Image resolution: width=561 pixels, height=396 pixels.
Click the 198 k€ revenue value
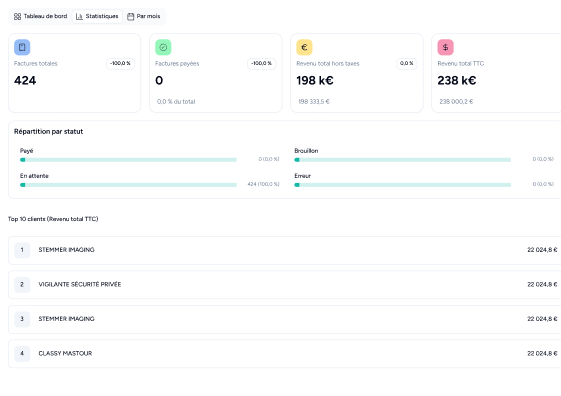[315, 80]
